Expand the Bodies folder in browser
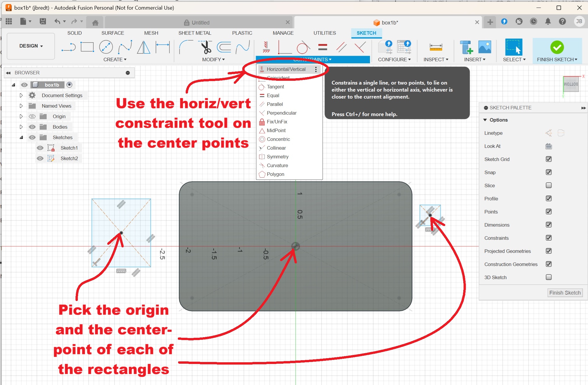This screenshot has height=385, width=588. [21, 127]
